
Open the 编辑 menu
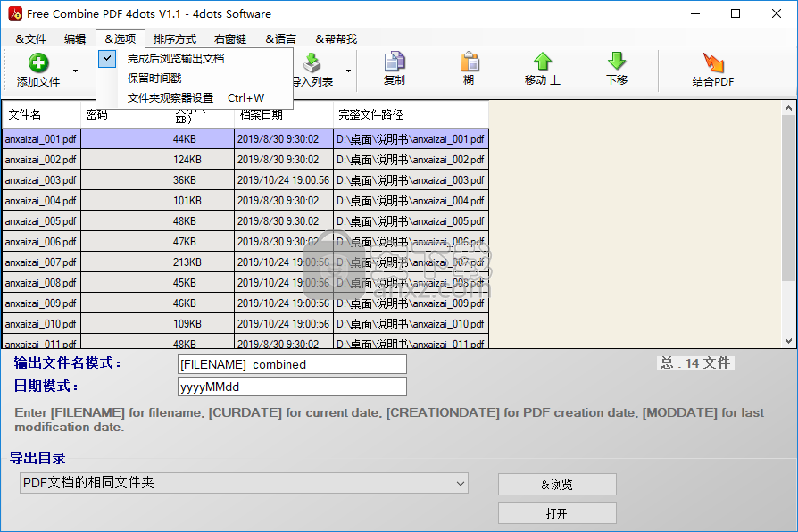[x=75, y=38]
